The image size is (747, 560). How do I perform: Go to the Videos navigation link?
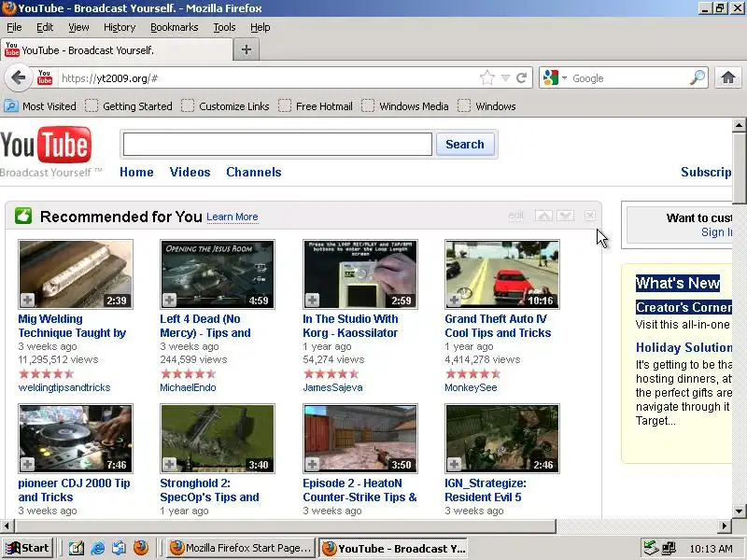click(x=190, y=172)
